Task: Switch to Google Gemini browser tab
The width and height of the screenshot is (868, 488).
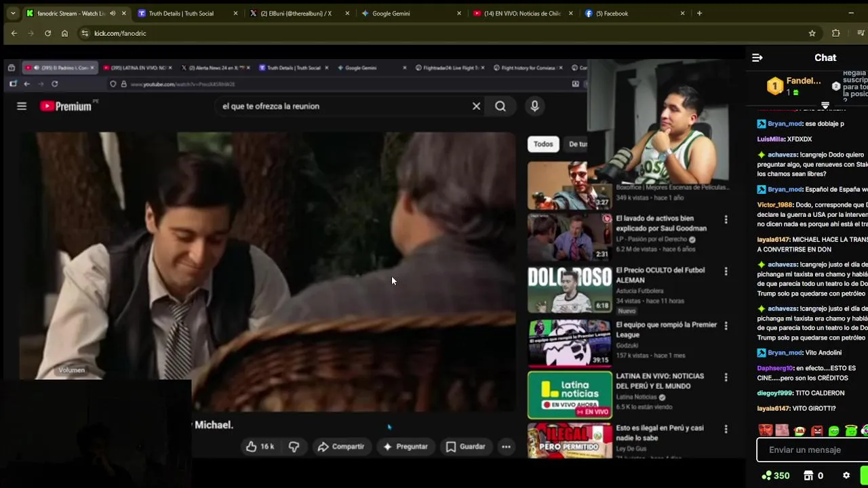Action: 411,13
